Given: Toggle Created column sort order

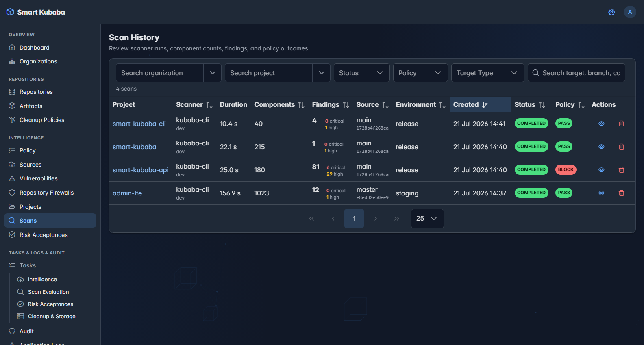Looking at the screenshot, I should click(x=485, y=105).
